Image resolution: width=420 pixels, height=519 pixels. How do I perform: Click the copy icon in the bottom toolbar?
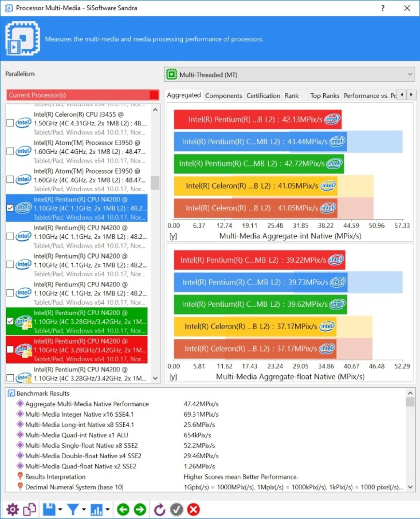click(29, 509)
